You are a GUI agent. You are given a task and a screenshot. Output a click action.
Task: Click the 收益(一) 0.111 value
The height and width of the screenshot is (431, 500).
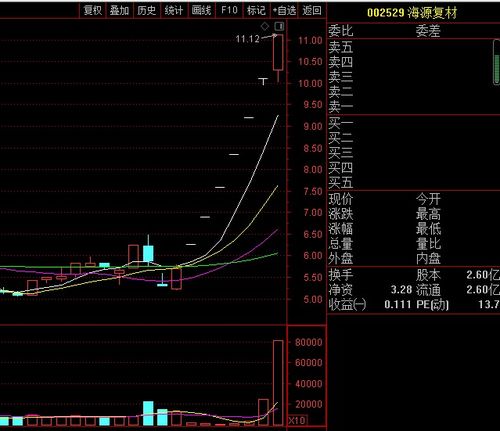pos(397,304)
